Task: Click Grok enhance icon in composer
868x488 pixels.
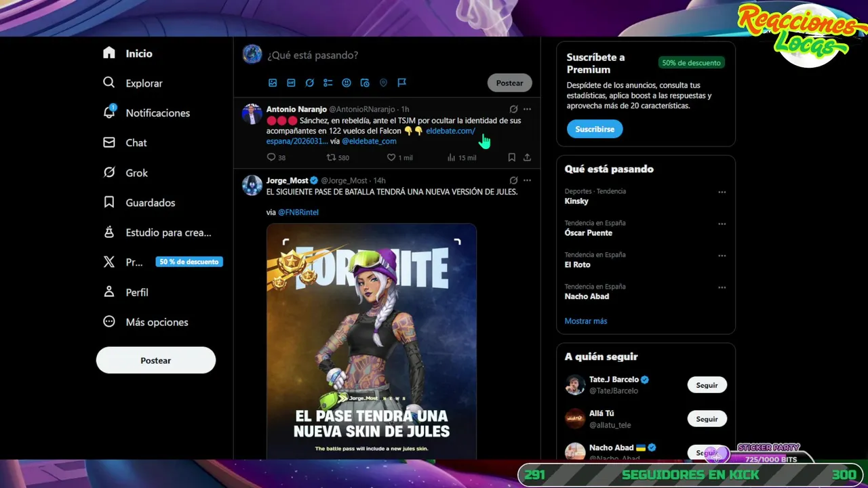Action: pyautogui.click(x=309, y=83)
